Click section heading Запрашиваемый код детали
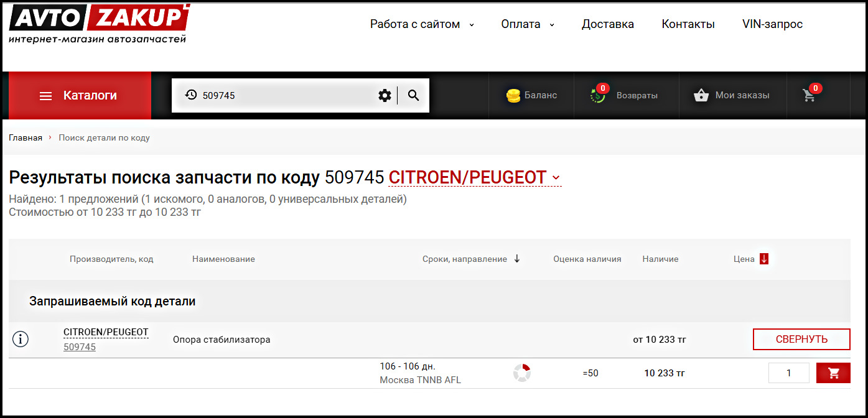 [x=113, y=302]
